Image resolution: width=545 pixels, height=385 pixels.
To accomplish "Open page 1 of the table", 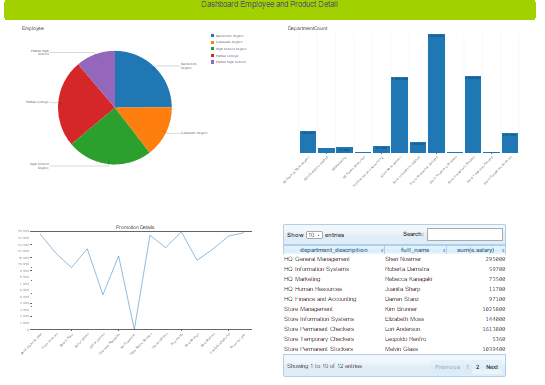I will click(x=468, y=367).
